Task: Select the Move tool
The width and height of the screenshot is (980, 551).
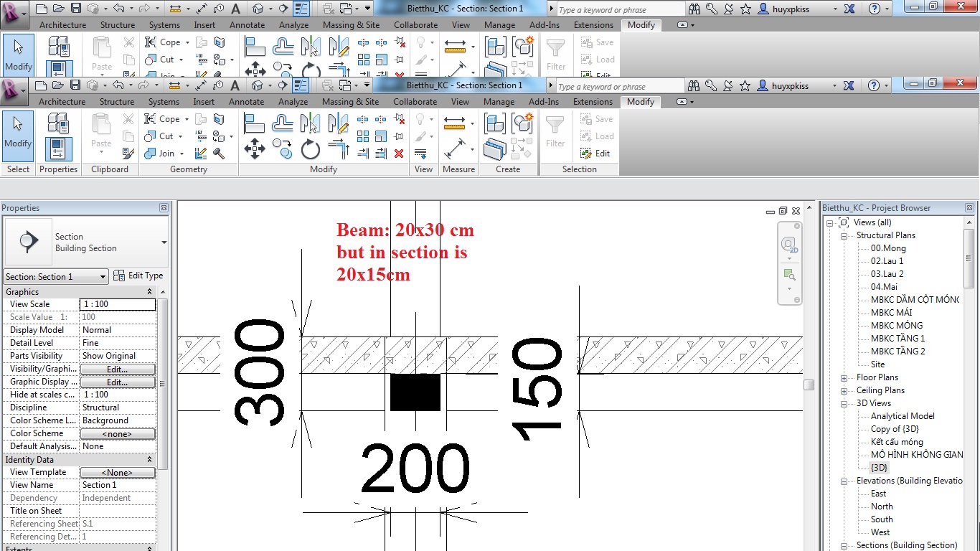Action: [x=256, y=149]
